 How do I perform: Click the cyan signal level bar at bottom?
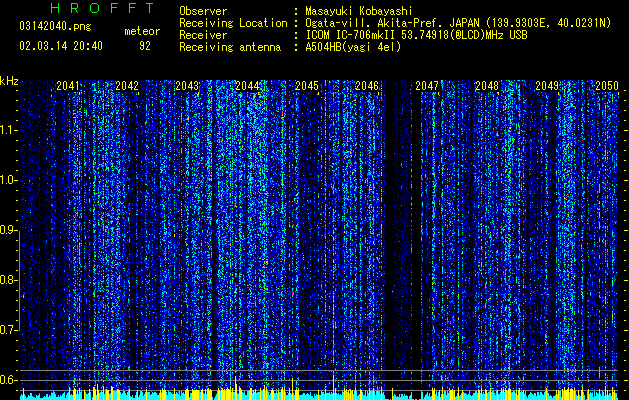pyautogui.click(x=319, y=396)
